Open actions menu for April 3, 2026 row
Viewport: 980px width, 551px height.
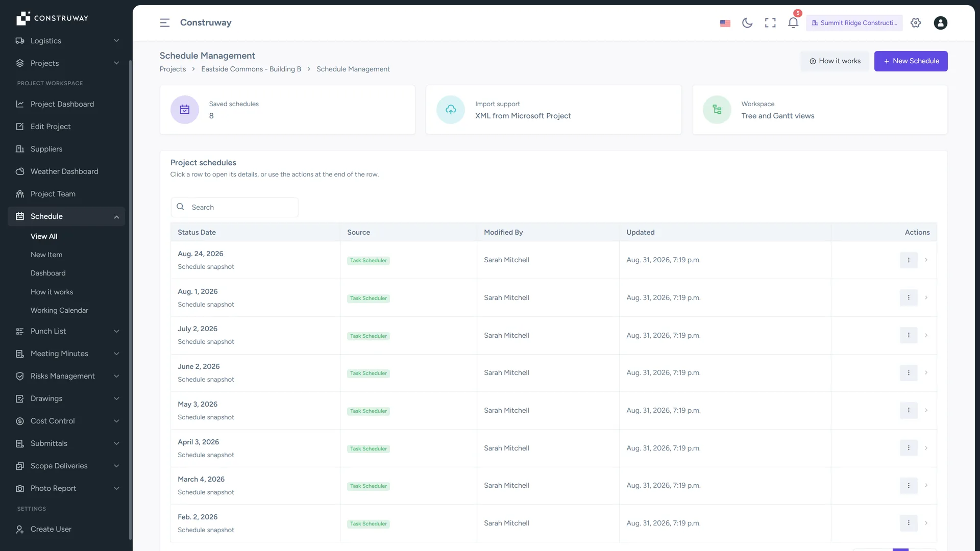point(909,448)
